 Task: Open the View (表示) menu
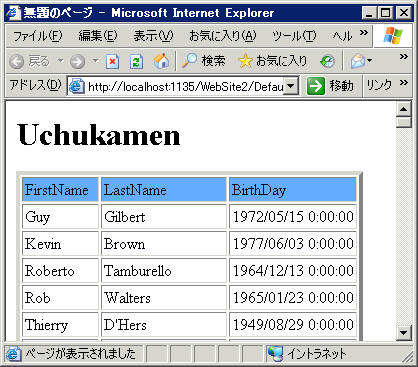coord(153,36)
